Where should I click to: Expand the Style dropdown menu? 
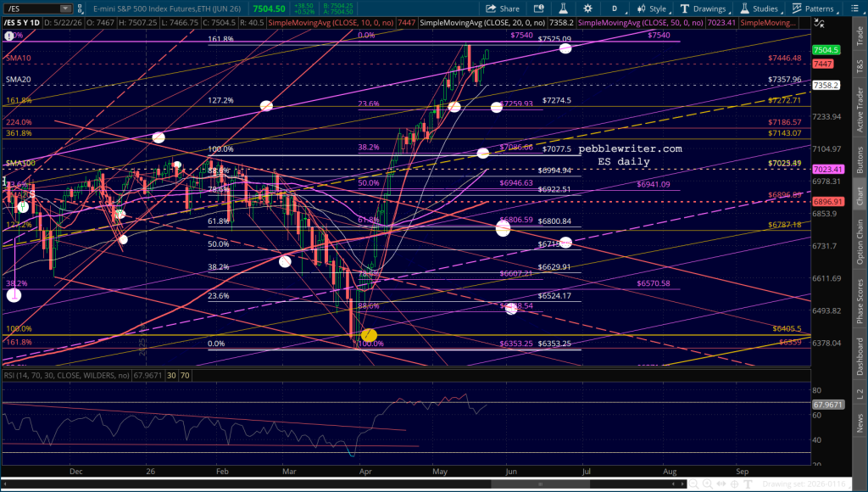[654, 8]
